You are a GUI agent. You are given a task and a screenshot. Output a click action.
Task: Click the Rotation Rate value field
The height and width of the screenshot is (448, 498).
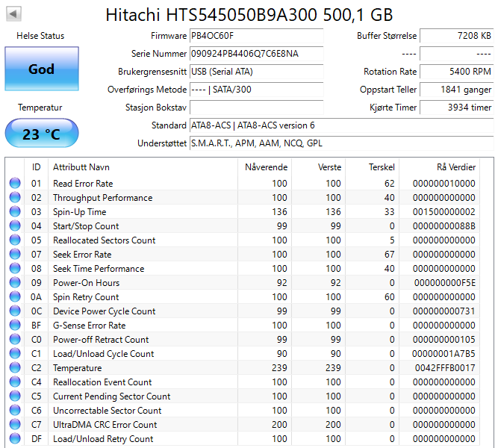click(456, 72)
